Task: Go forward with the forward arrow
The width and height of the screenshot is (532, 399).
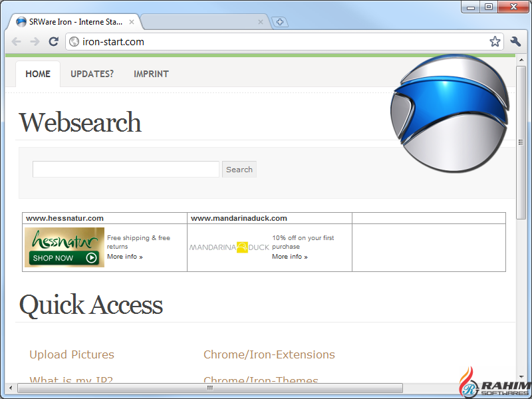Action: (35, 42)
